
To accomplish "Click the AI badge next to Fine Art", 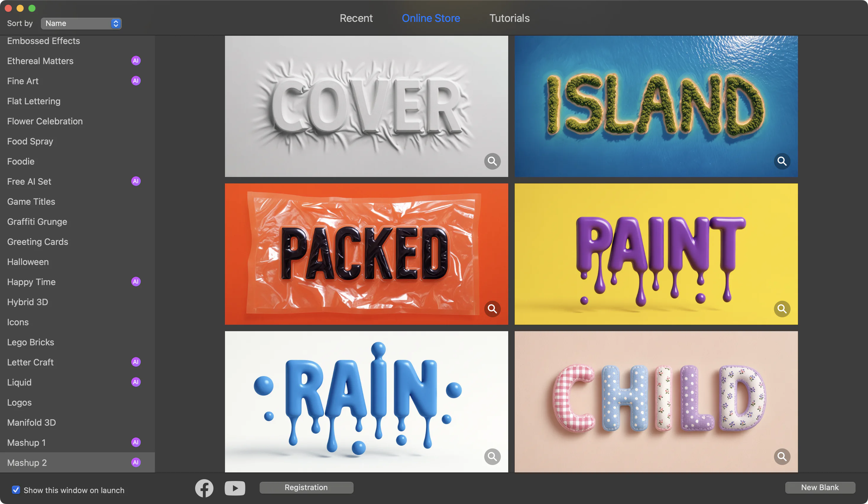I will coord(136,81).
